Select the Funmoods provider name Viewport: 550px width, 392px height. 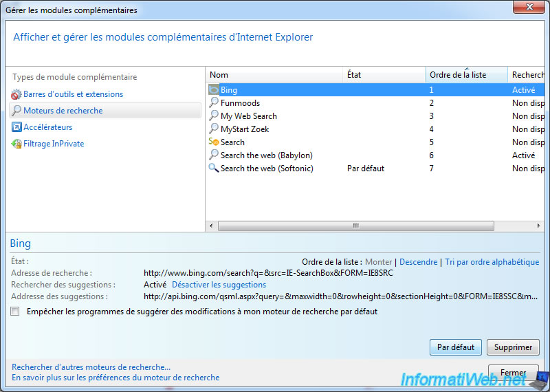240,103
